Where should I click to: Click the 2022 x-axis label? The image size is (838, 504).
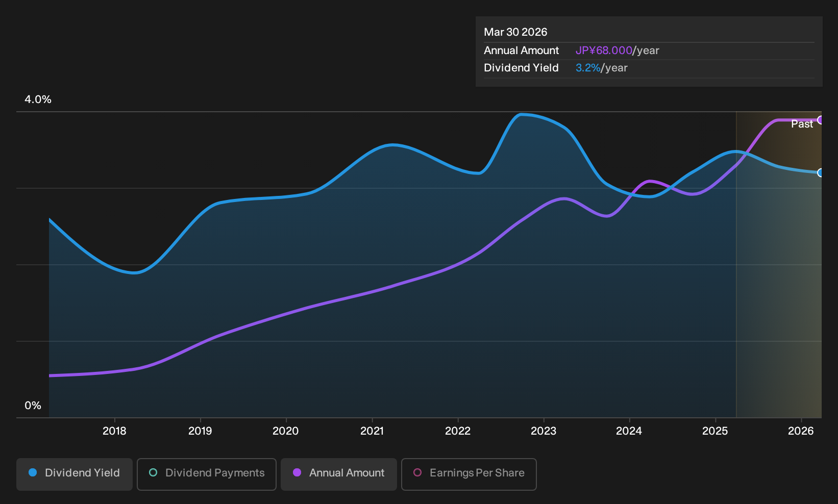(x=458, y=431)
